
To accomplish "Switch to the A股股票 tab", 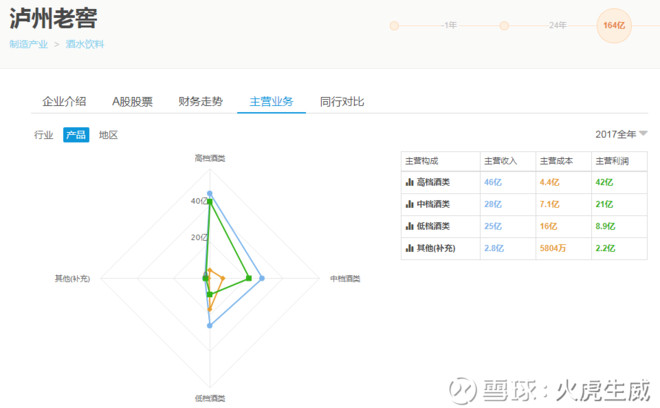I will click(x=132, y=101).
